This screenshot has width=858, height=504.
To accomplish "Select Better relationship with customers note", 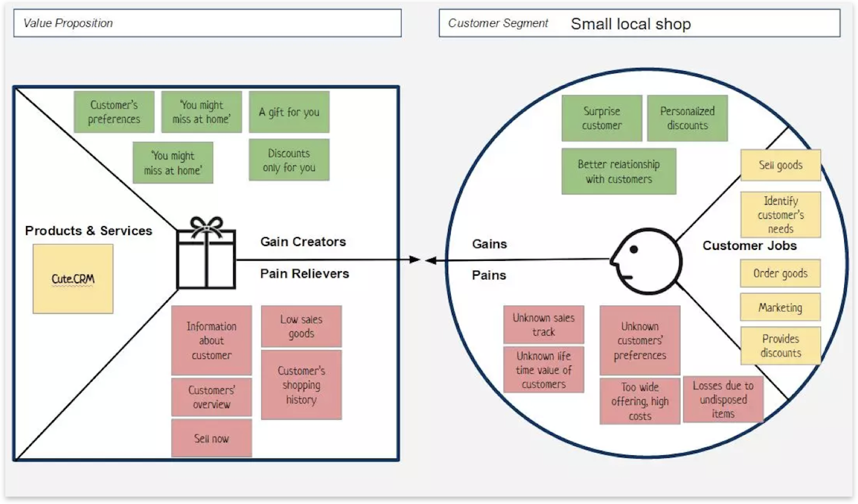I will click(619, 172).
